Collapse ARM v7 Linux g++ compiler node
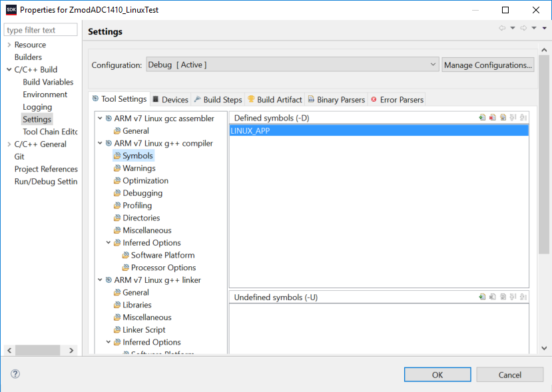Image resolution: width=552 pixels, height=392 pixels. click(x=100, y=143)
